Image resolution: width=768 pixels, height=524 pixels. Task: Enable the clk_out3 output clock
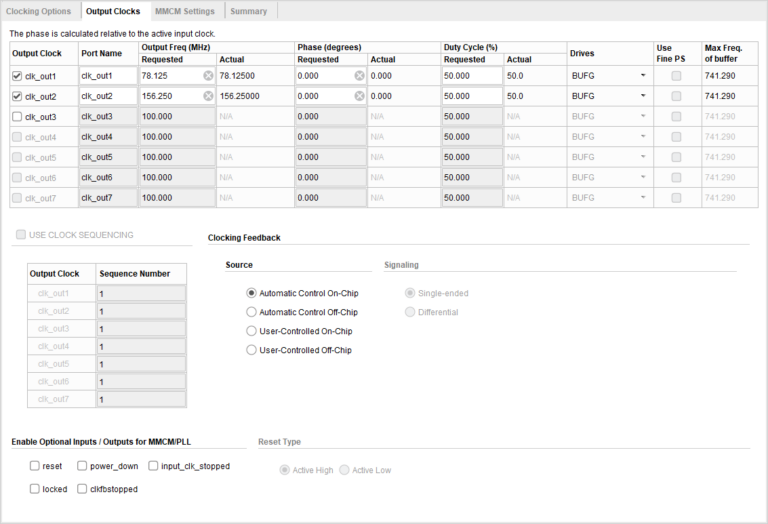[x=17, y=117]
